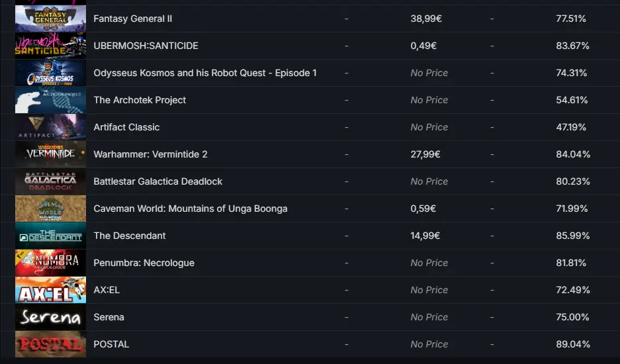Image resolution: width=620 pixels, height=364 pixels.
Task: Open the Warhammer: Vermintide 2 title link
Action: tap(150, 154)
